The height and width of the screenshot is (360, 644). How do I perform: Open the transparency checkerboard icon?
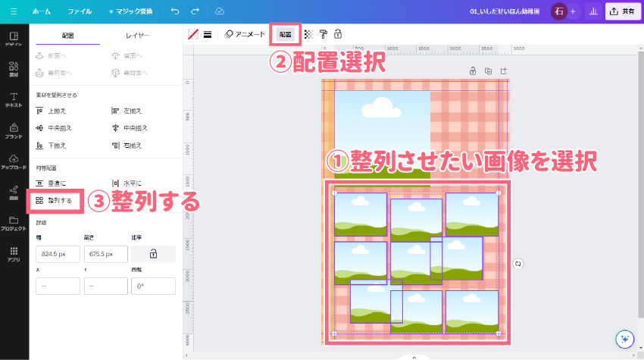(308, 35)
